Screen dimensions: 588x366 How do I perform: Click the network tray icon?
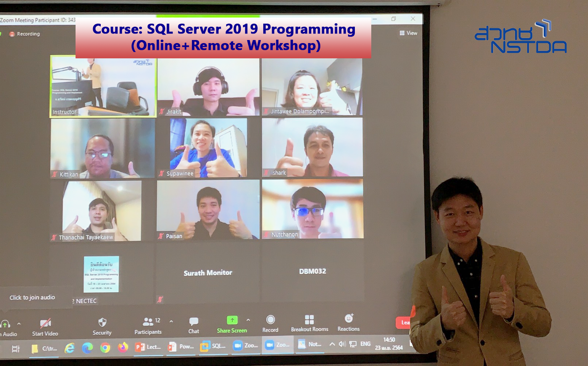[353, 344]
